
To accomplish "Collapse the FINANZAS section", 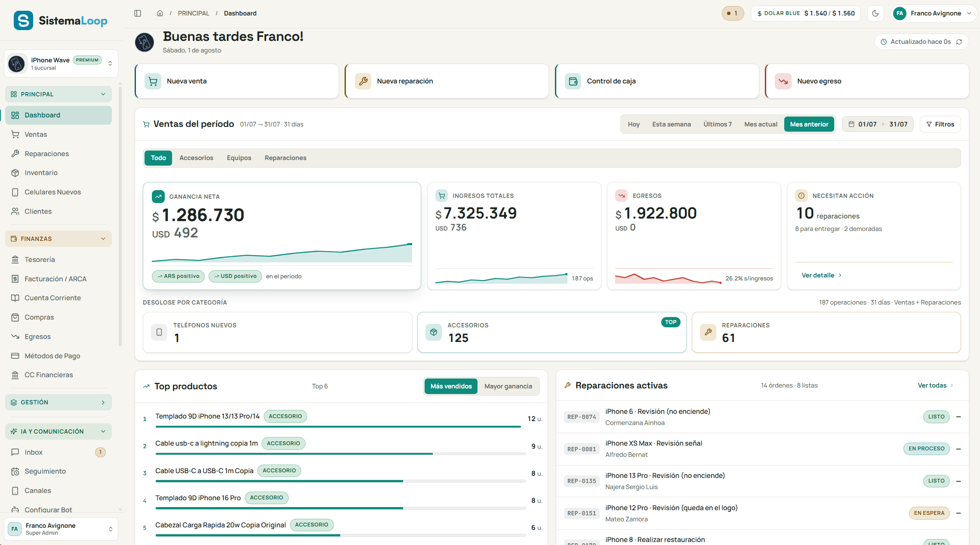I will point(59,239).
